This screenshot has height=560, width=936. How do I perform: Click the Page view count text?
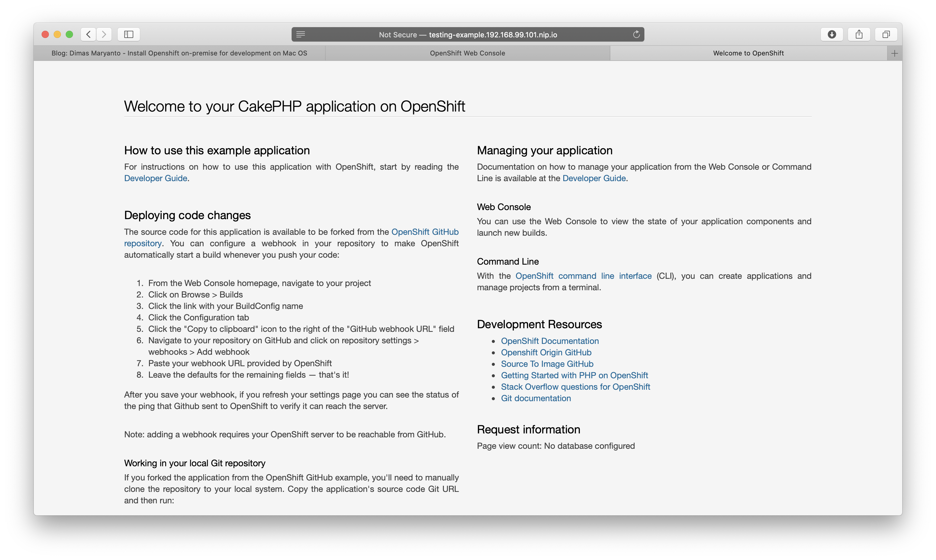pyautogui.click(x=556, y=446)
